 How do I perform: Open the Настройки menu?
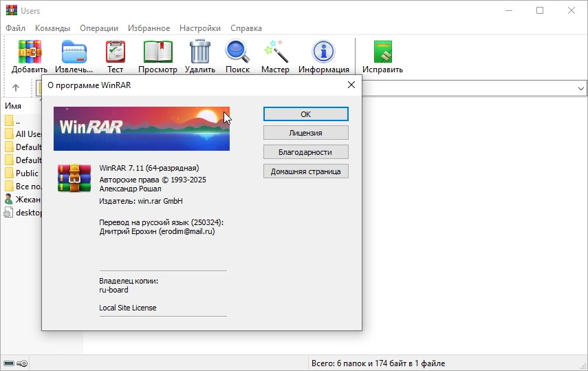coord(200,28)
